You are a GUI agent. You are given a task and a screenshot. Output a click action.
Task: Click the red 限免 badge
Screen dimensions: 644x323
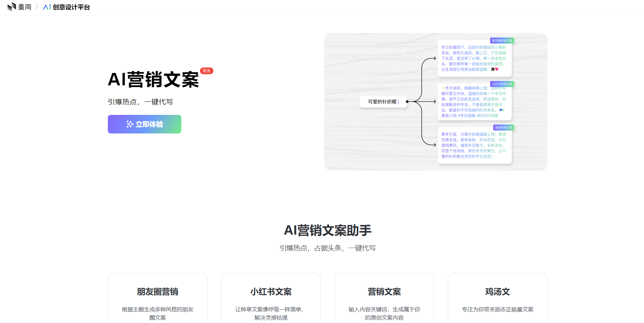206,71
